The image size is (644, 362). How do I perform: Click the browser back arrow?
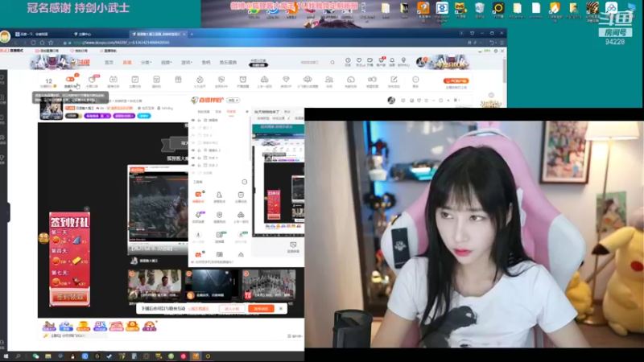(16, 43)
